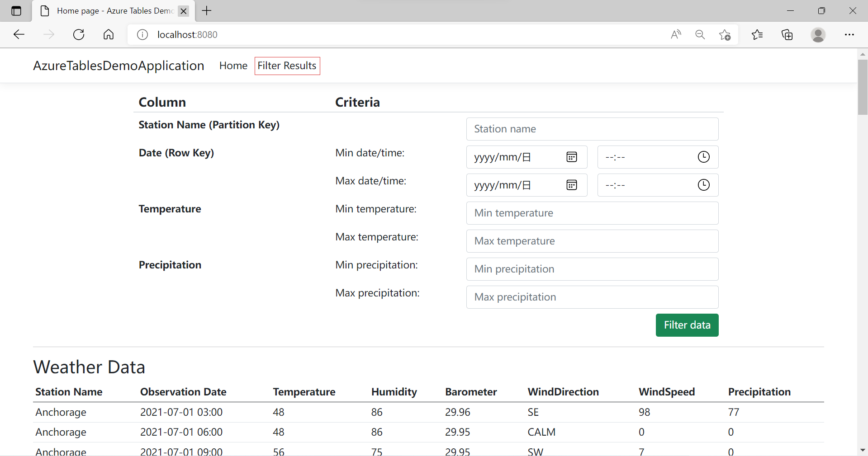The width and height of the screenshot is (868, 456).
Task: Click into the Min temperature field
Action: tap(592, 213)
